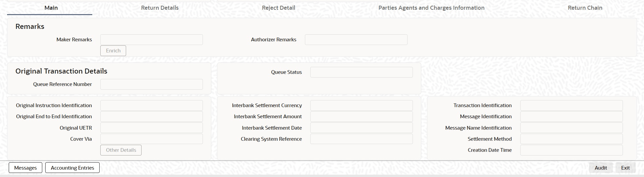Go to the Return Chain tab
The height and width of the screenshot is (177, 644).
pos(585,8)
